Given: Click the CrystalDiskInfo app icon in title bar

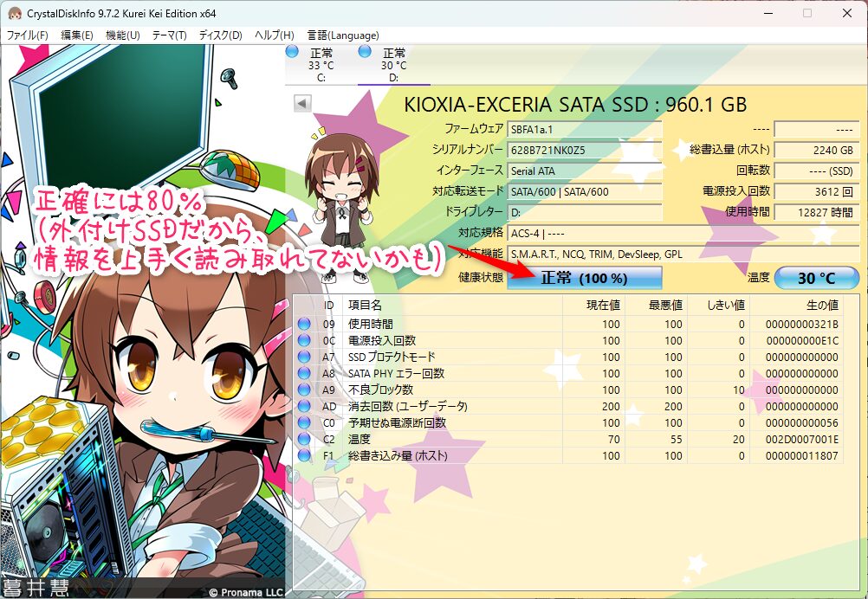Looking at the screenshot, I should coord(14,14).
